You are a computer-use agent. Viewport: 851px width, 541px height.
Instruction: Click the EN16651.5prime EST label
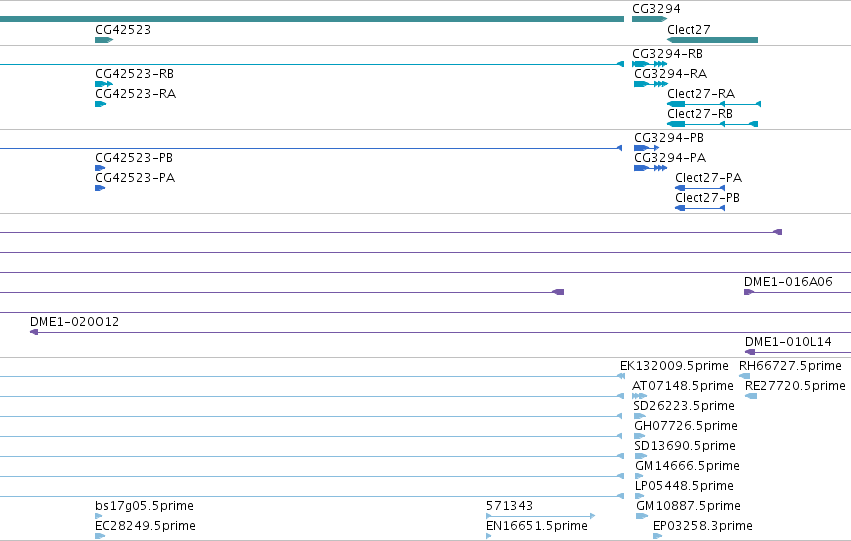pyautogui.click(x=537, y=526)
